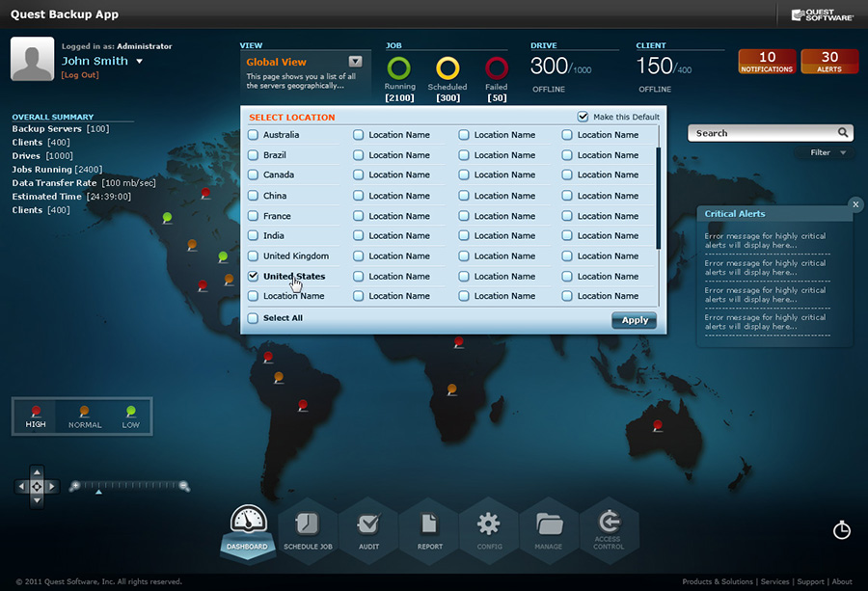Viewport: 868px width, 591px height.
Task: Click the Apply button
Action: tap(635, 320)
